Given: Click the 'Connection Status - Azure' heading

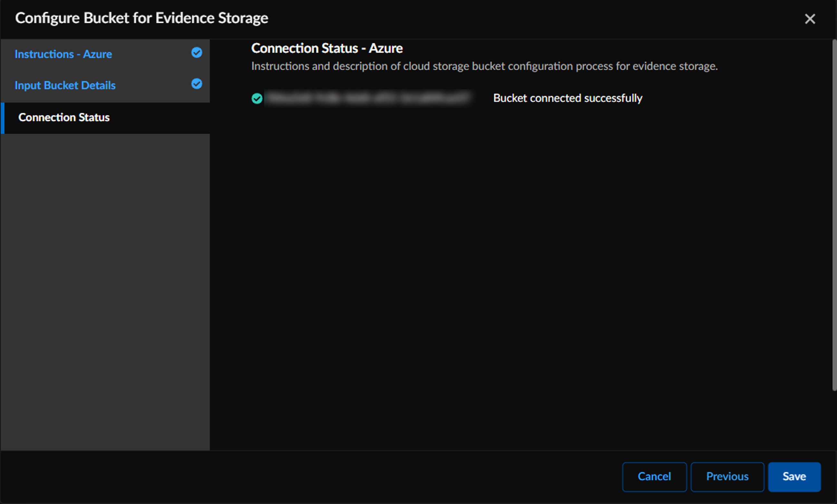Looking at the screenshot, I should (326, 49).
